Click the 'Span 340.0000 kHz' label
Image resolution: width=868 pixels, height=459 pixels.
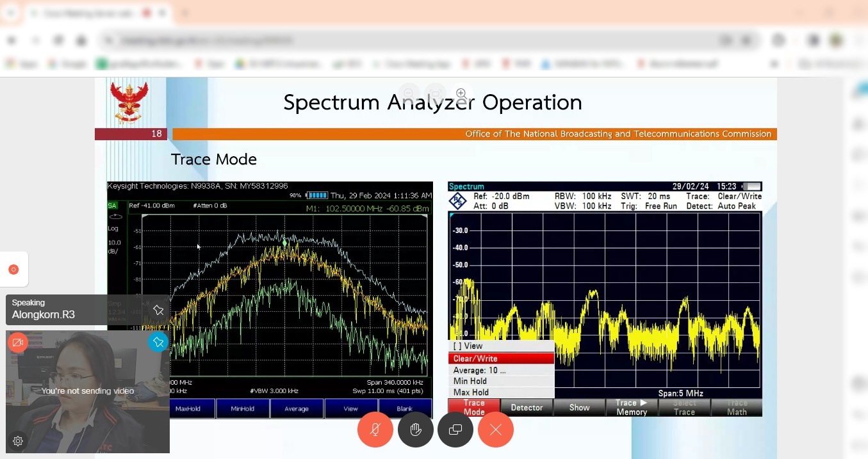tap(395, 382)
